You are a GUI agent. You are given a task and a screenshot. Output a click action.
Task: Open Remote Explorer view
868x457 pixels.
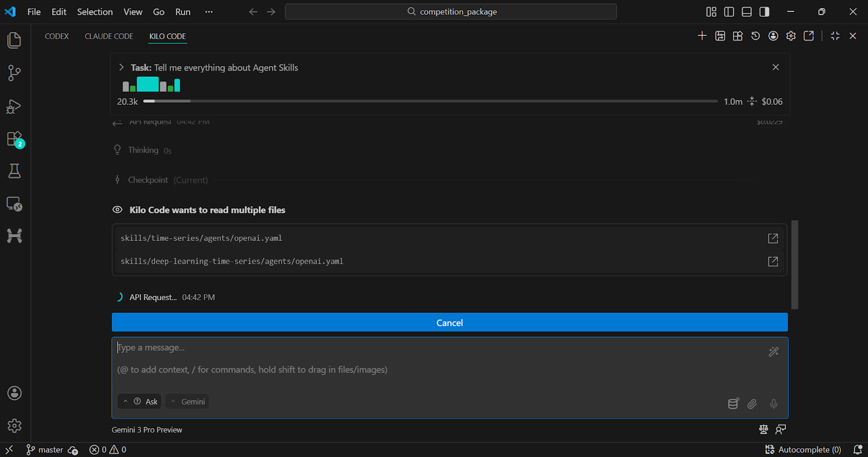click(15, 204)
